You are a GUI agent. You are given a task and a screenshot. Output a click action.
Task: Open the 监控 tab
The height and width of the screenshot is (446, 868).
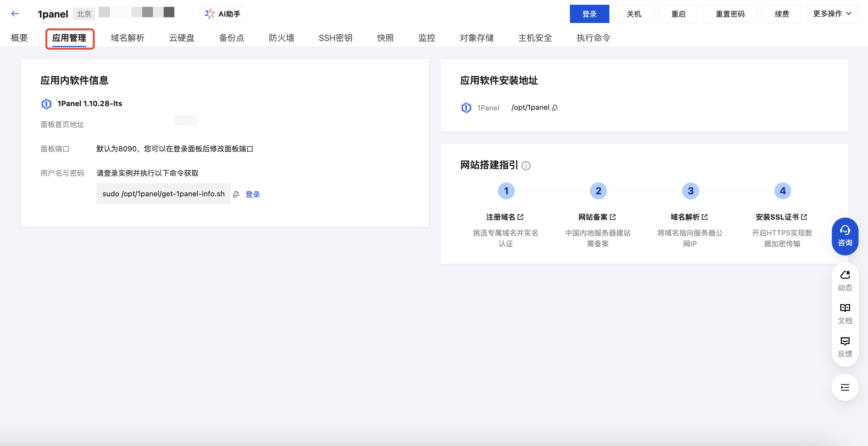427,38
